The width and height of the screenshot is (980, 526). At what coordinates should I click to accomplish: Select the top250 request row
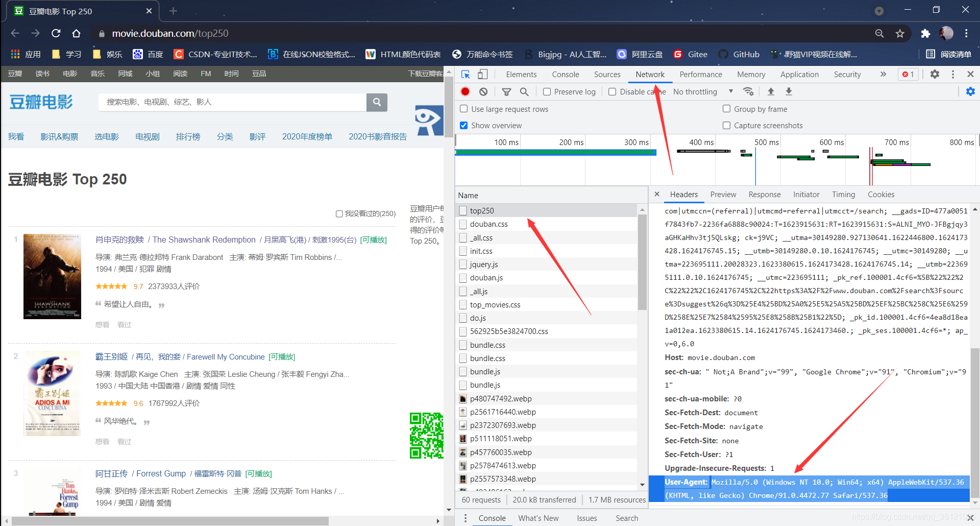(546, 210)
